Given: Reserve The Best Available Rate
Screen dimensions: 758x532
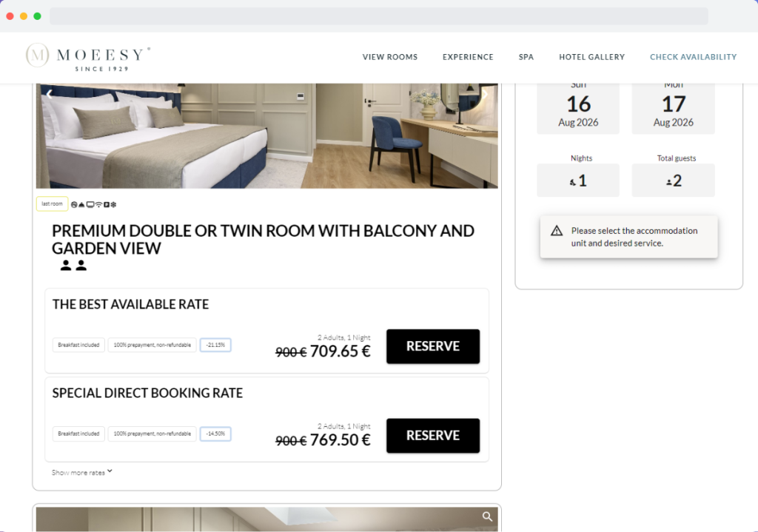Looking at the screenshot, I should [433, 346].
